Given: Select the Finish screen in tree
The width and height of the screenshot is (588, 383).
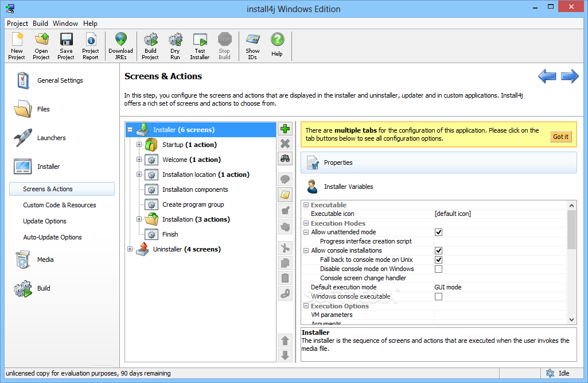Looking at the screenshot, I should 170,234.
